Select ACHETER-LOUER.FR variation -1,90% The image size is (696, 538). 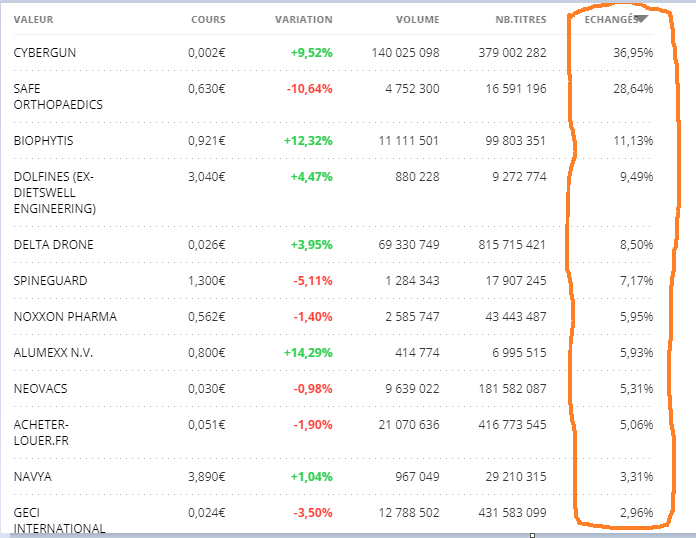[313, 425]
